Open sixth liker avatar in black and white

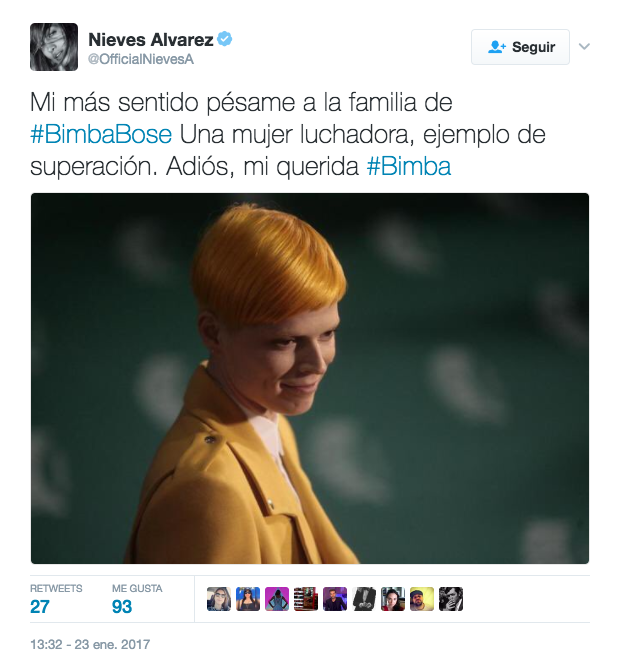364,599
